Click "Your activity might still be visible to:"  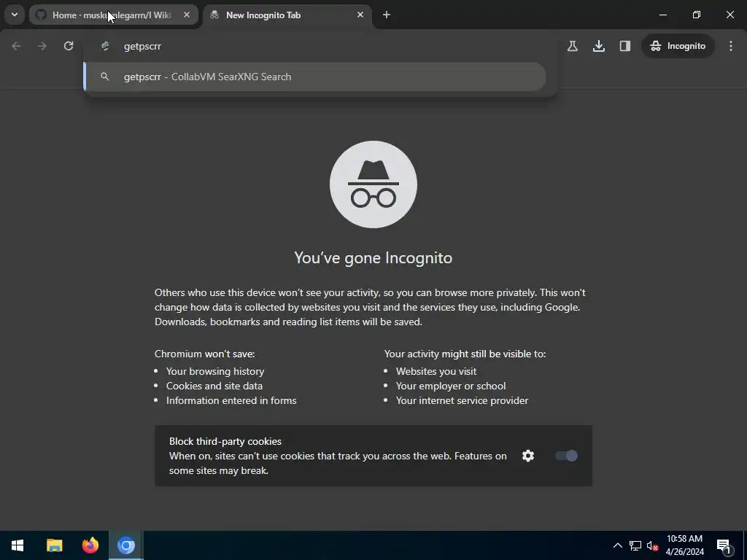click(x=465, y=354)
